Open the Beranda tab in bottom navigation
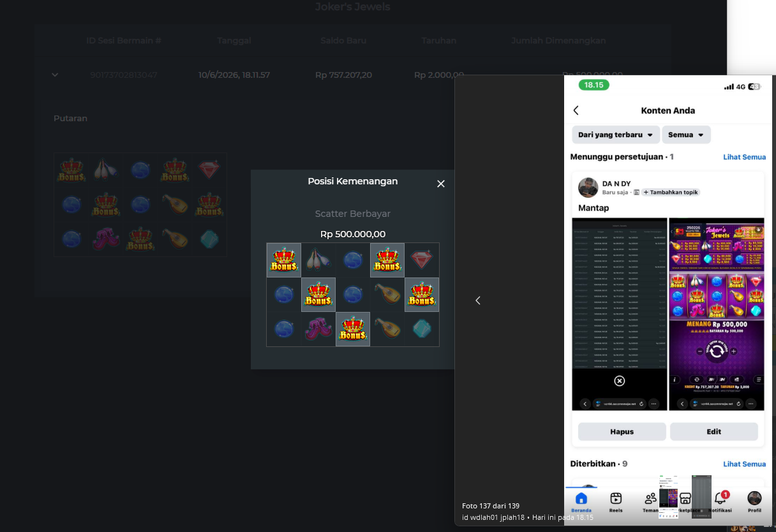 click(581, 502)
